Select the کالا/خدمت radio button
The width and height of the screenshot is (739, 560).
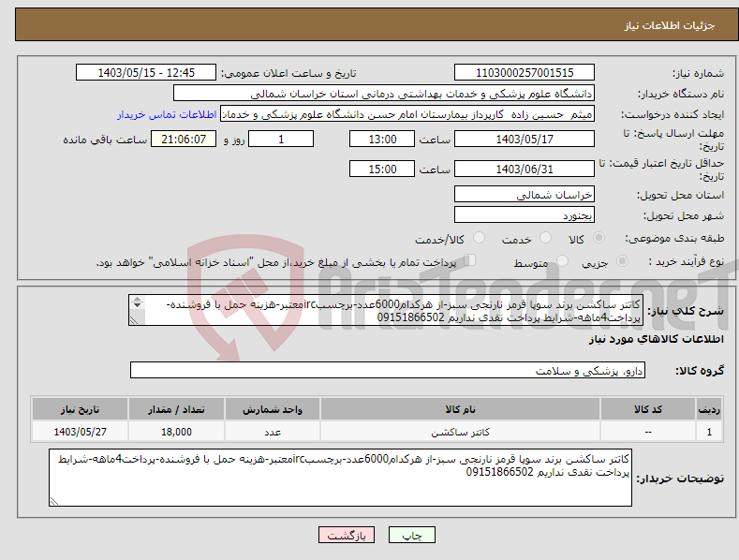[x=479, y=238]
